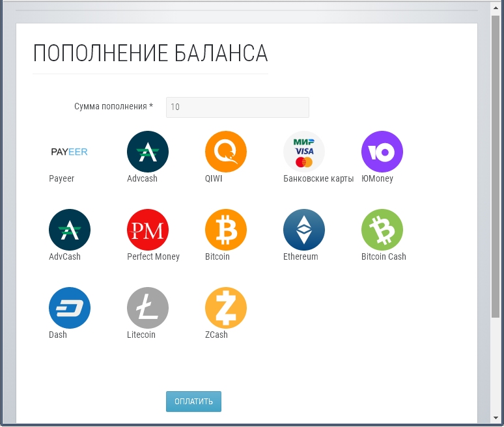Select the green Bitcoin Cash icon
Image resolution: width=504 pixels, height=427 pixels.
(x=382, y=230)
